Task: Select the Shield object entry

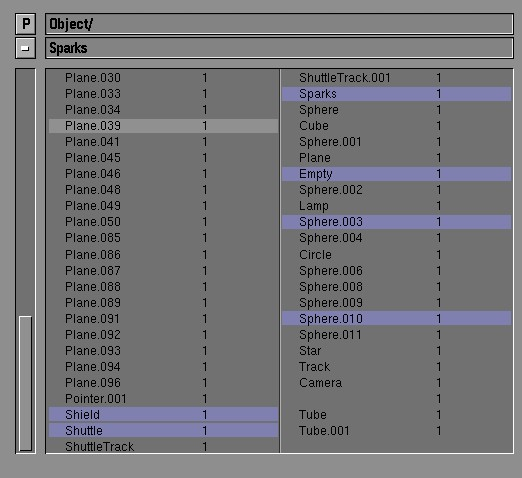Action: [x=163, y=415]
